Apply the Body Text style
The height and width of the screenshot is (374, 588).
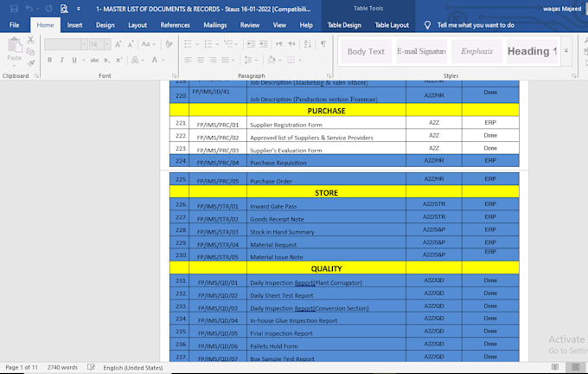[366, 51]
